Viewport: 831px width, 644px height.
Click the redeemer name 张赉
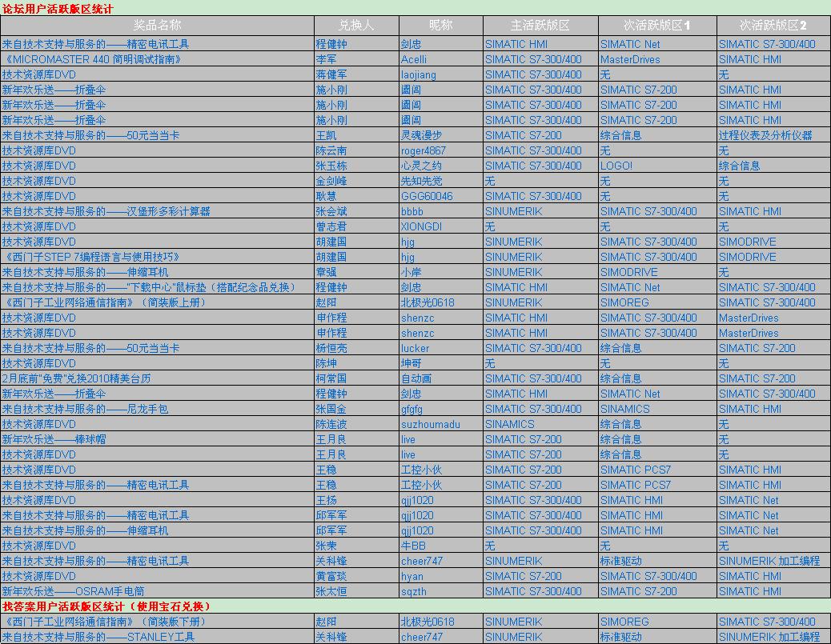coord(326,546)
